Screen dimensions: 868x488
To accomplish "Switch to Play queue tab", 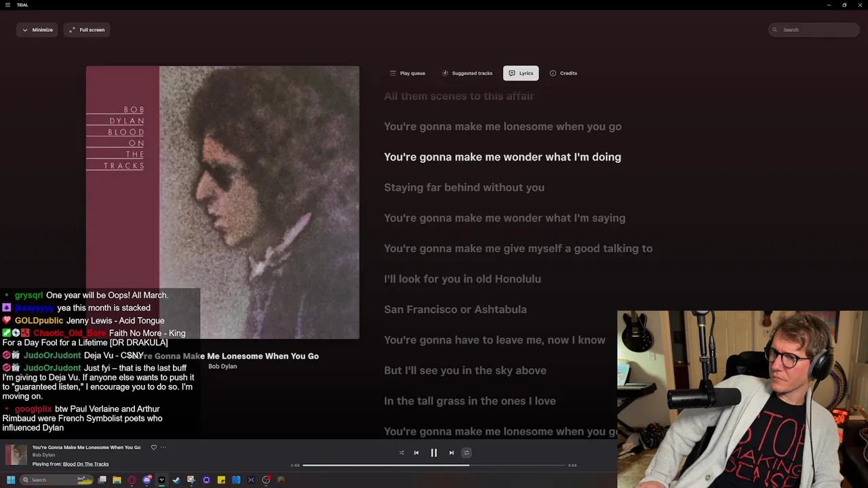I will click(x=408, y=73).
